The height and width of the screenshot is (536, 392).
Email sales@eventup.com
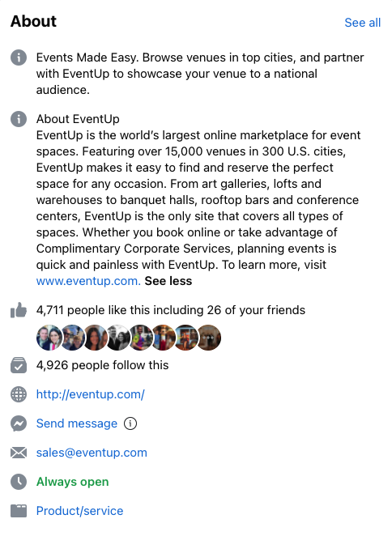pos(92,453)
